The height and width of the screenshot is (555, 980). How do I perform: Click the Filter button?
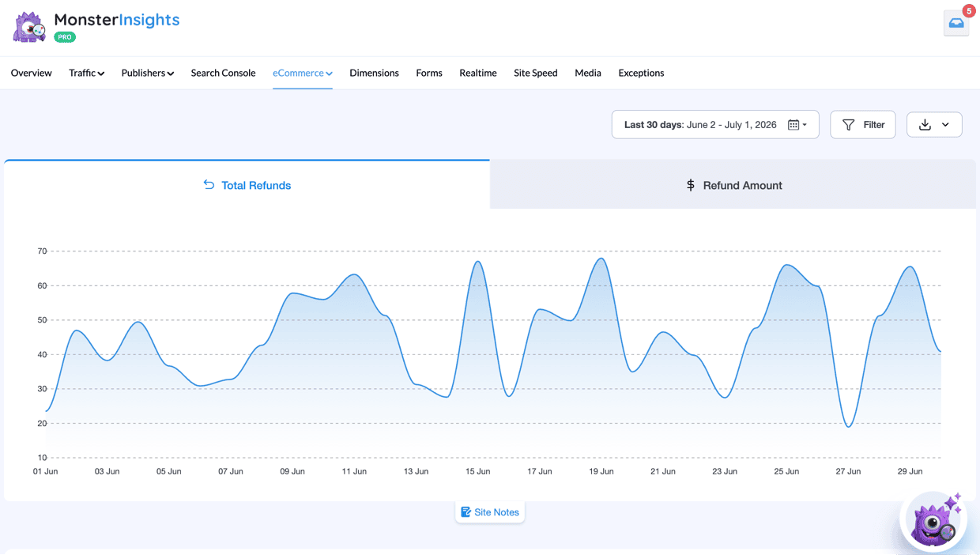click(x=863, y=125)
